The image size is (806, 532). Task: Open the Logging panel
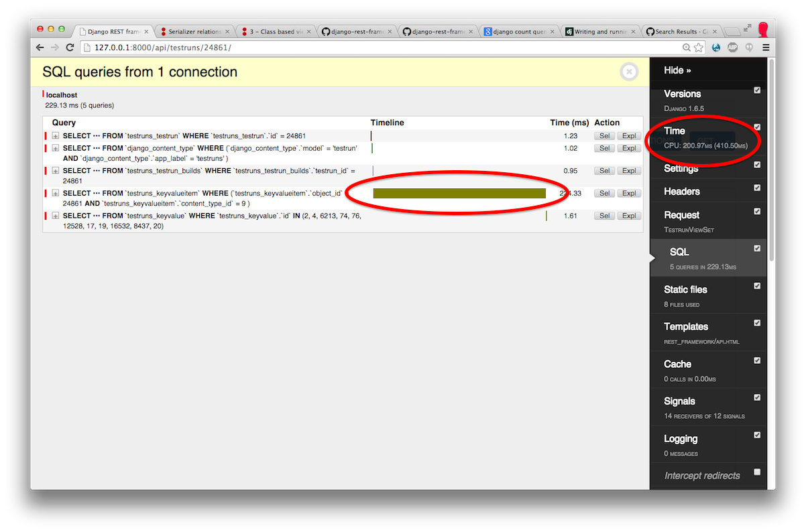point(707,444)
